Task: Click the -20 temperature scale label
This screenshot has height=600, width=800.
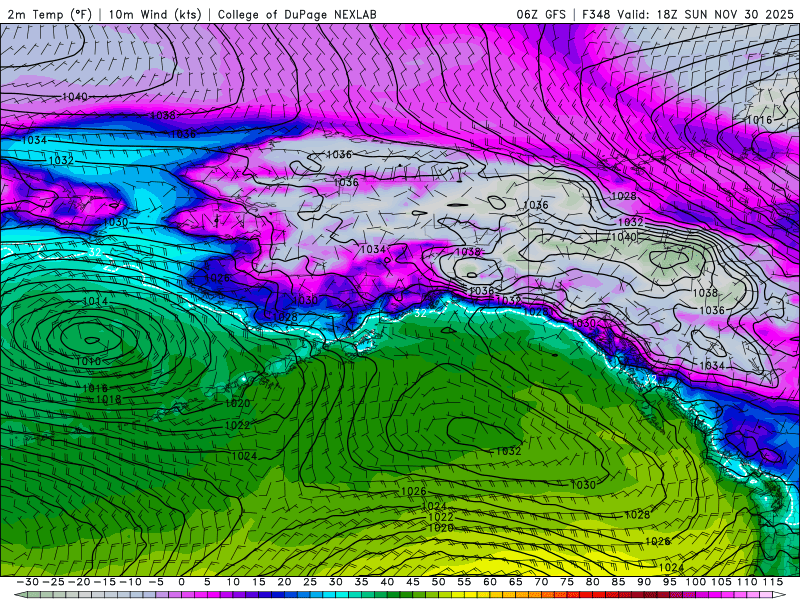Action: 79,582
